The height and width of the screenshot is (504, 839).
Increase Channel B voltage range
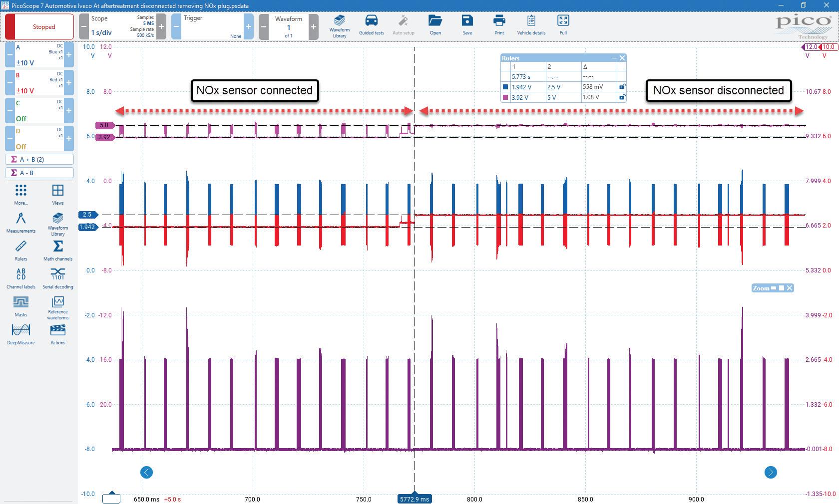(69, 83)
